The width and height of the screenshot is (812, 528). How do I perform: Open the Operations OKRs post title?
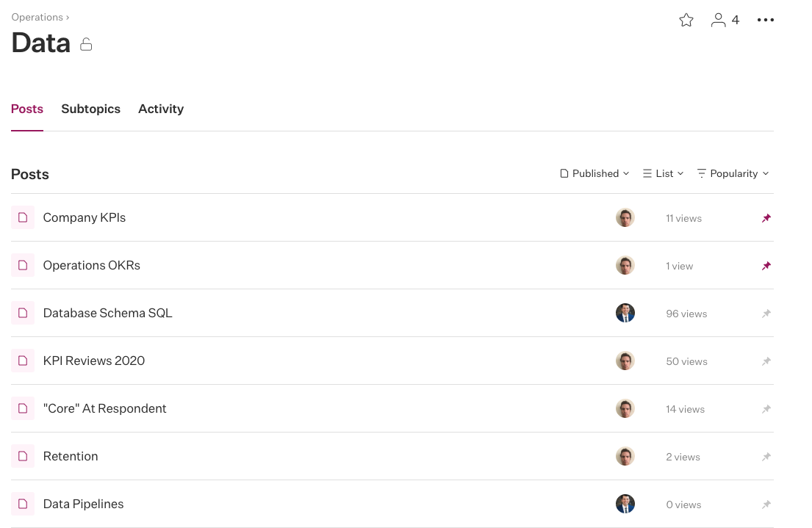coord(91,265)
